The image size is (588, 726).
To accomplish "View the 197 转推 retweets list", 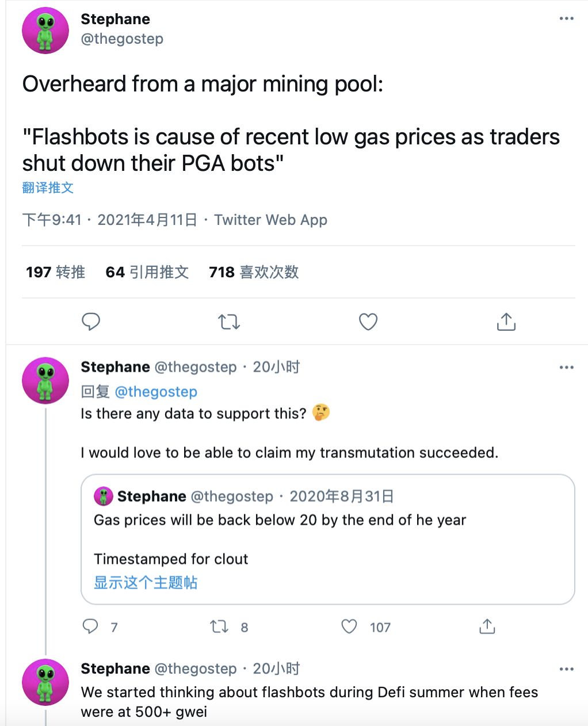I will [55, 272].
